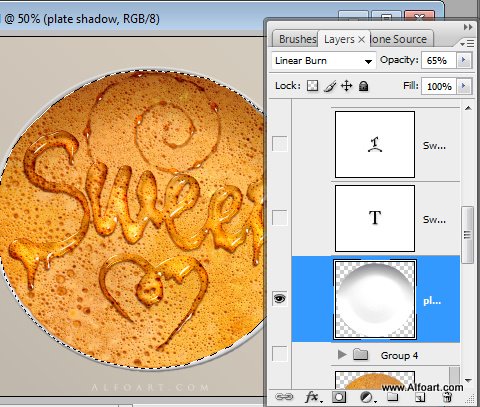Add a layer mask

pos(339,397)
